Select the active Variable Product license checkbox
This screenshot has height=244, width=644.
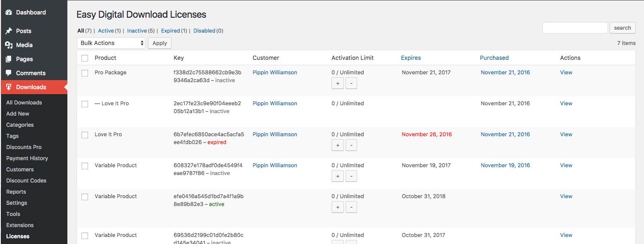point(85,197)
